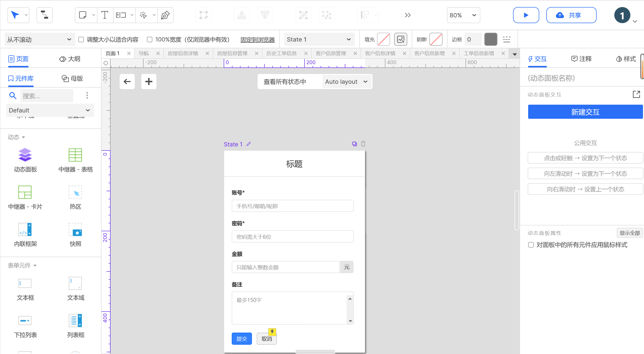This screenshot has width=644, height=354.
Task: Select the Pen tool in toolbar
Action: click(165, 15)
